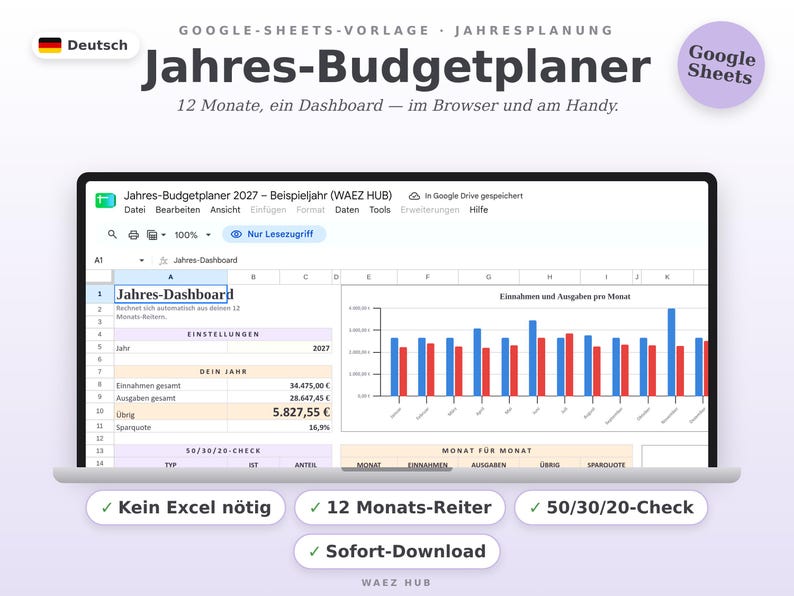
Task: Click the MONAT FÜR MONAT table header
Action: (x=487, y=451)
